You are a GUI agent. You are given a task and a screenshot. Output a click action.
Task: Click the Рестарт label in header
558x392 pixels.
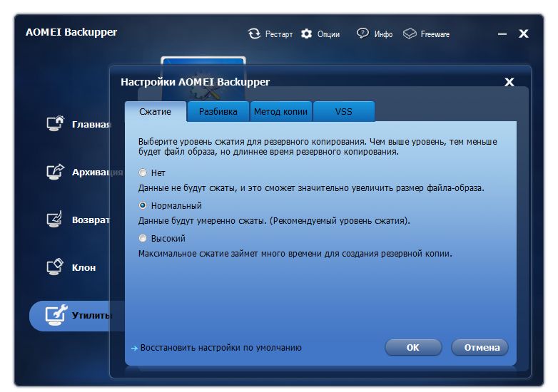click(x=279, y=34)
